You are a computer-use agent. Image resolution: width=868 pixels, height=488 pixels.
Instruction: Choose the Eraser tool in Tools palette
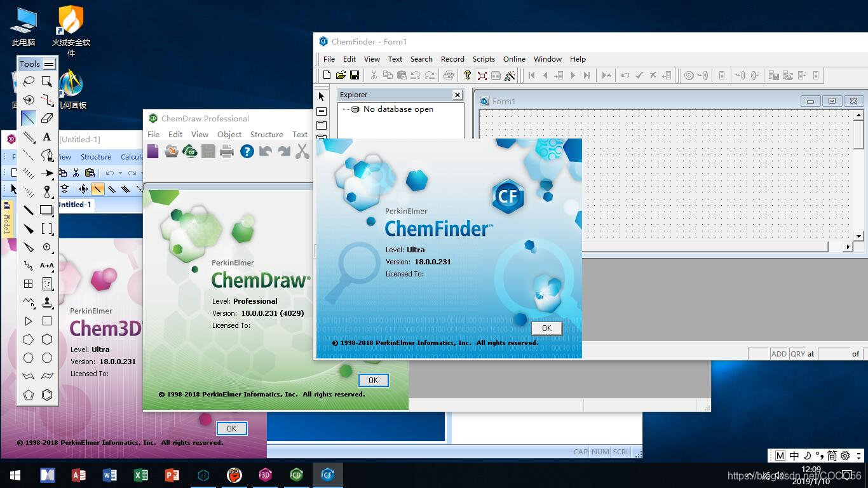[x=47, y=118]
